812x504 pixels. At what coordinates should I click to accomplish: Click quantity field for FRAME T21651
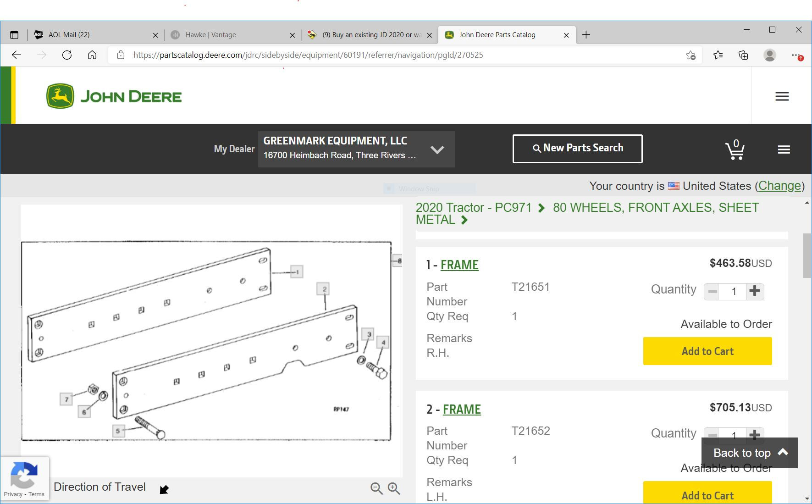733,292
